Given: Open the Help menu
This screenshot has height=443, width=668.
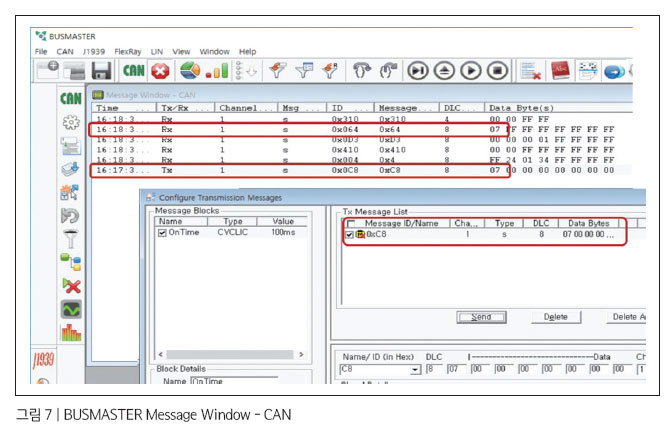Looking at the screenshot, I should click(x=248, y=52).
